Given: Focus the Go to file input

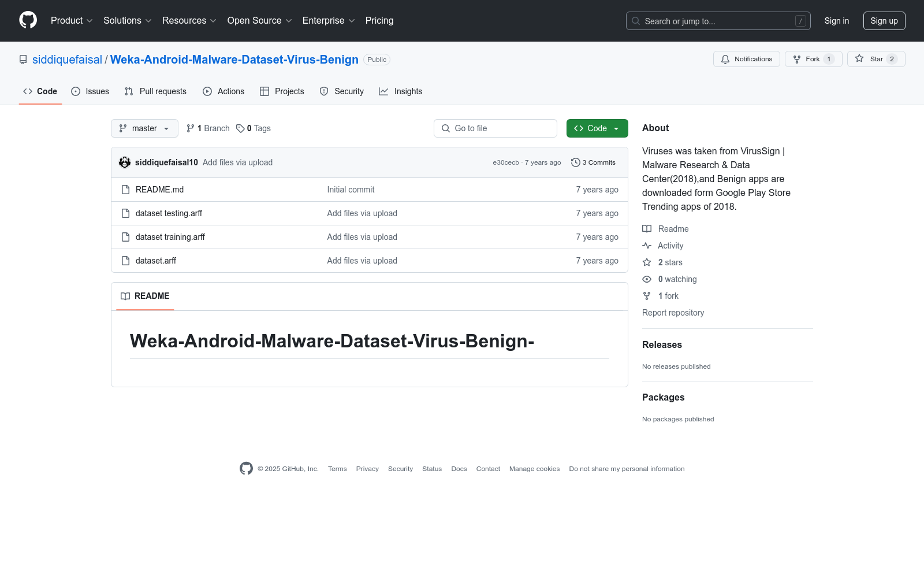Looking at the screenshot, I should [x=495, y=128].
